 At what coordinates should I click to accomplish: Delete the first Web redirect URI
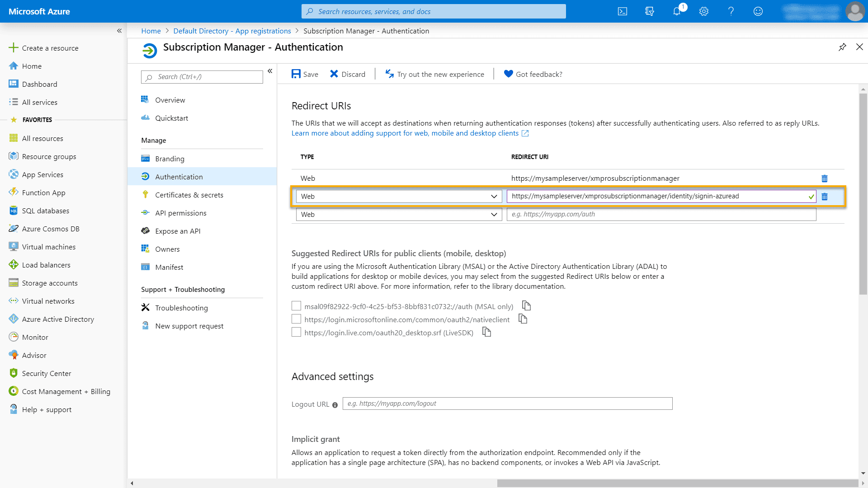[x=825, y=178]
